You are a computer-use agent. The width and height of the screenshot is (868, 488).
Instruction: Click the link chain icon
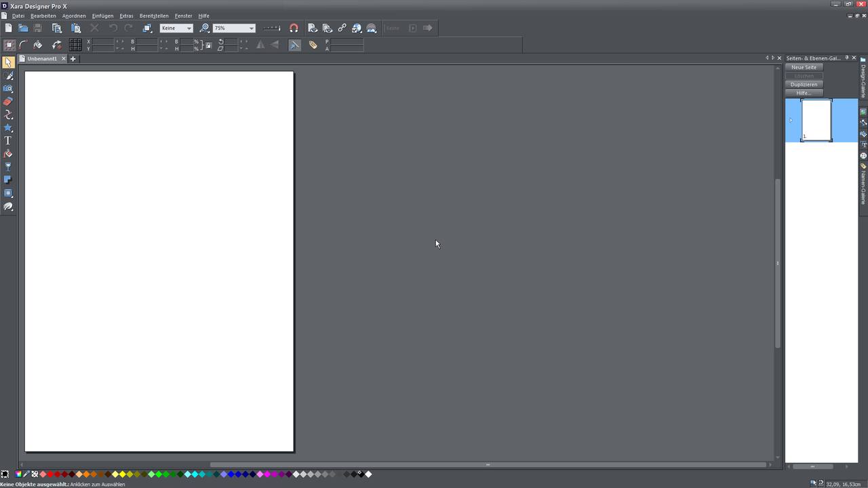(342, 28)
